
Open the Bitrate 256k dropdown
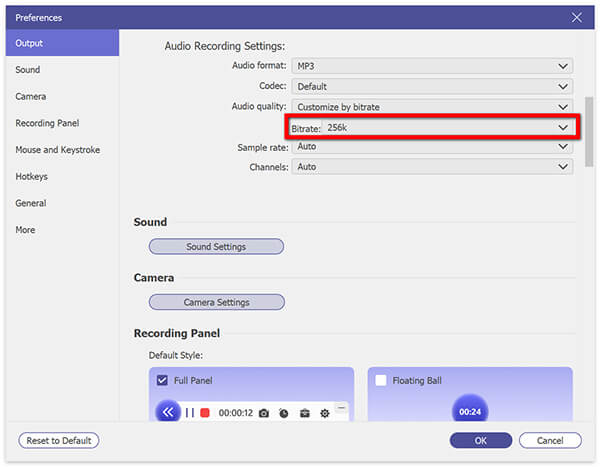pyautogui.click(x=448, y=127)
